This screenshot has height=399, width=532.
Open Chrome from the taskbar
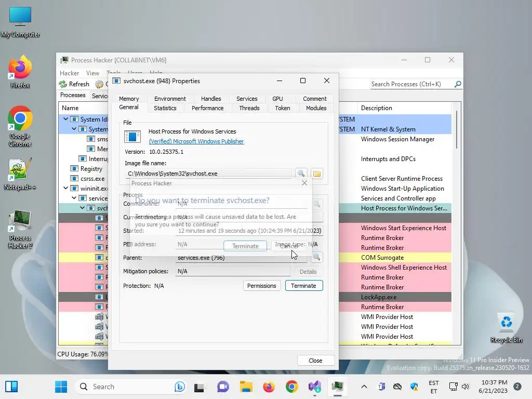click(x=292, y=387)
